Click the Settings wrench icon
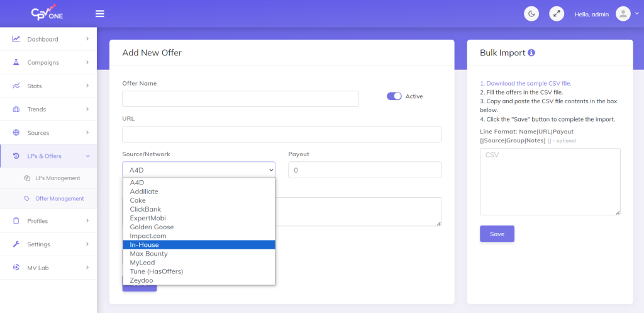 point(16,244)
